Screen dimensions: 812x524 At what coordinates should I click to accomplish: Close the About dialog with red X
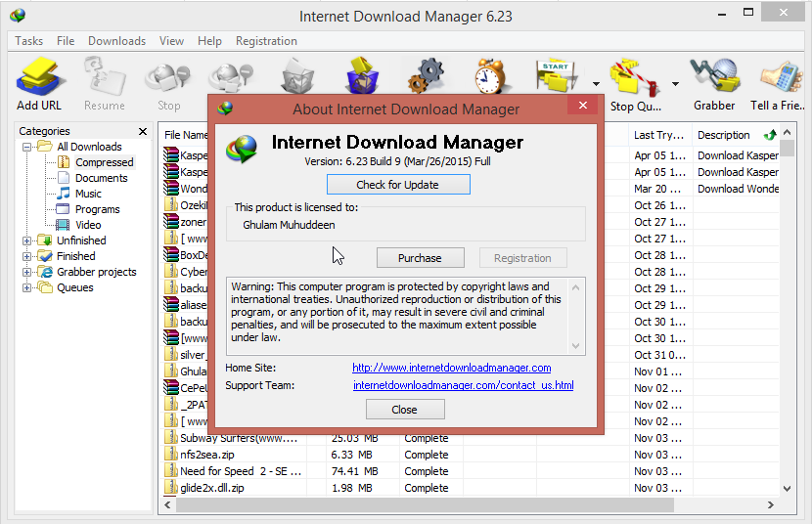click(x=583, y=106)
